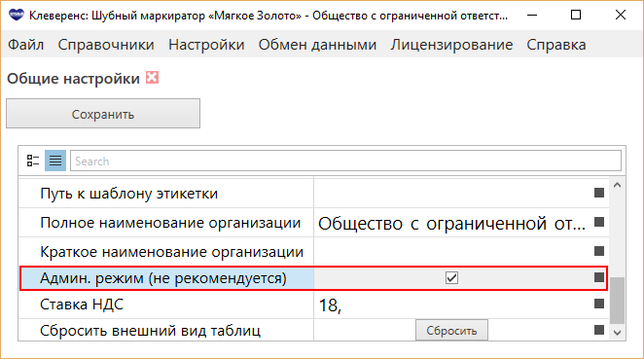Open the Лицензирование menu

click(x=451, y=45)
